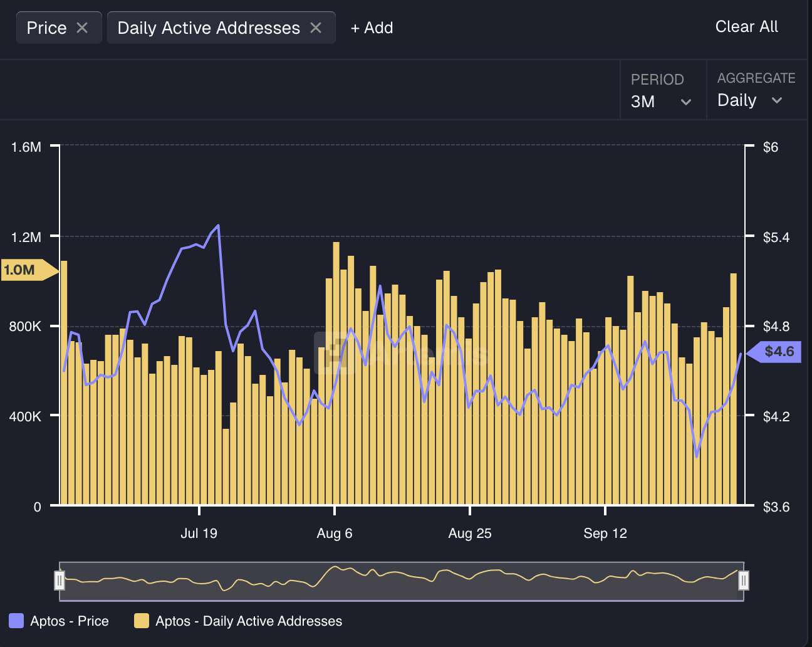Image resolution: width=812 pixels, height=647 pixels.
Task: Toggle Aptos - Daily Active Addresses legend swatch
Action: tap(142, 621)
